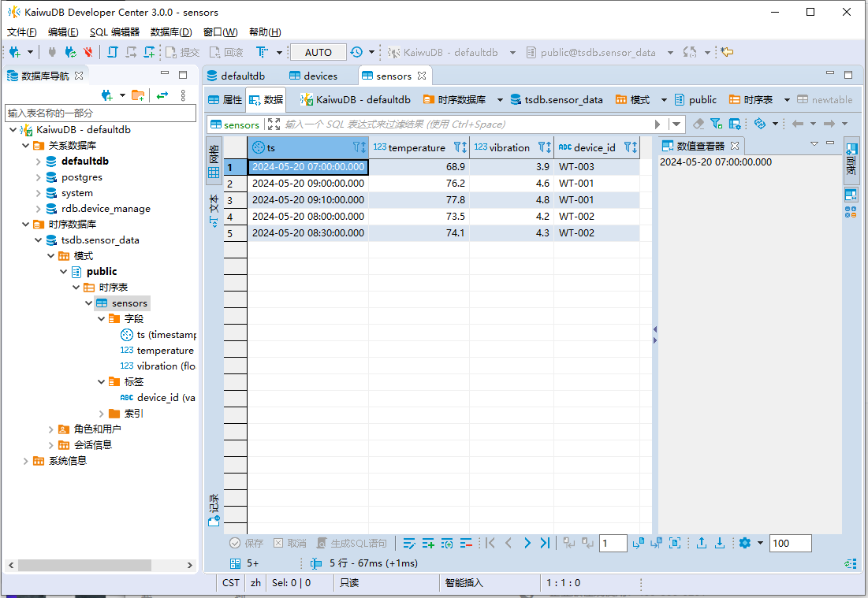Open the SQL editor bracket icon
Viewport: 868px width, 598px height.
tap(113, 52)
